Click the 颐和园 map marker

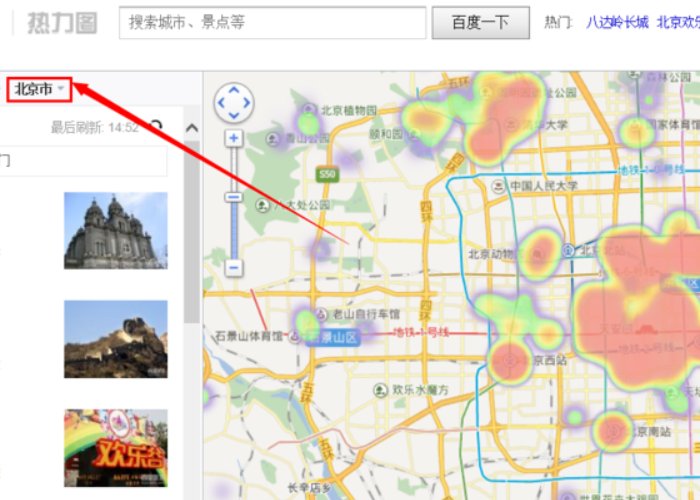(x=414, y=133)
